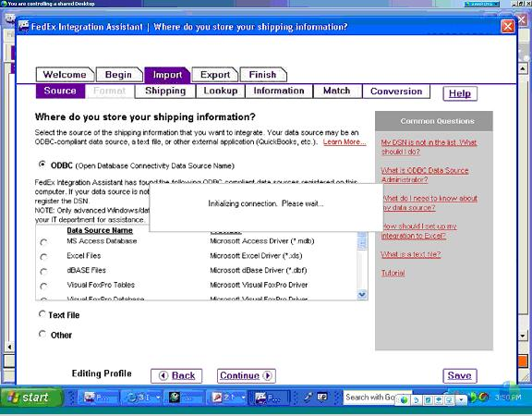Screen dimensions: 532x416
Task: Click 'Microsoft Excel Driver (*.xls)' text
Action: 256,256
